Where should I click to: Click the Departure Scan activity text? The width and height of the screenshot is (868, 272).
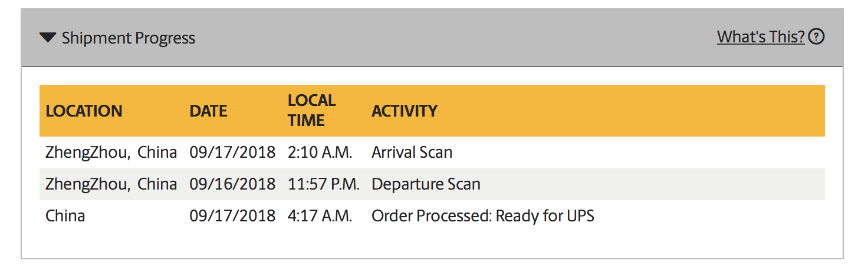click(x=426, y=184)
